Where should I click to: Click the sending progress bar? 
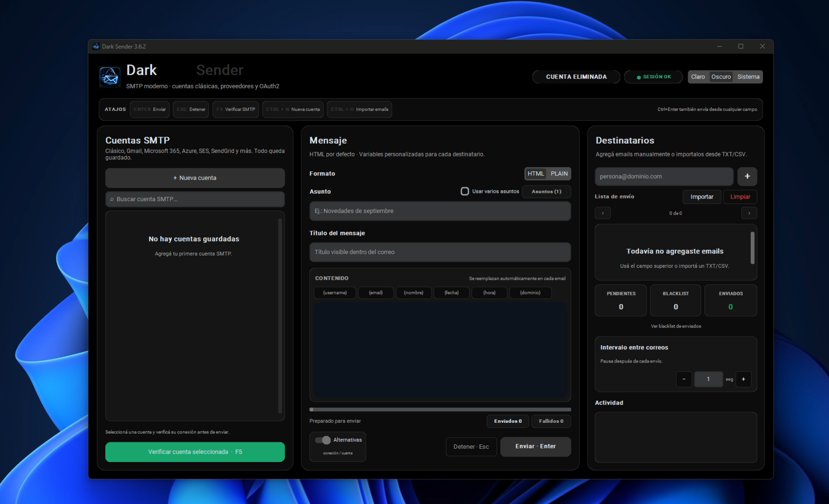pyautogui.click(x=440, y=410)
